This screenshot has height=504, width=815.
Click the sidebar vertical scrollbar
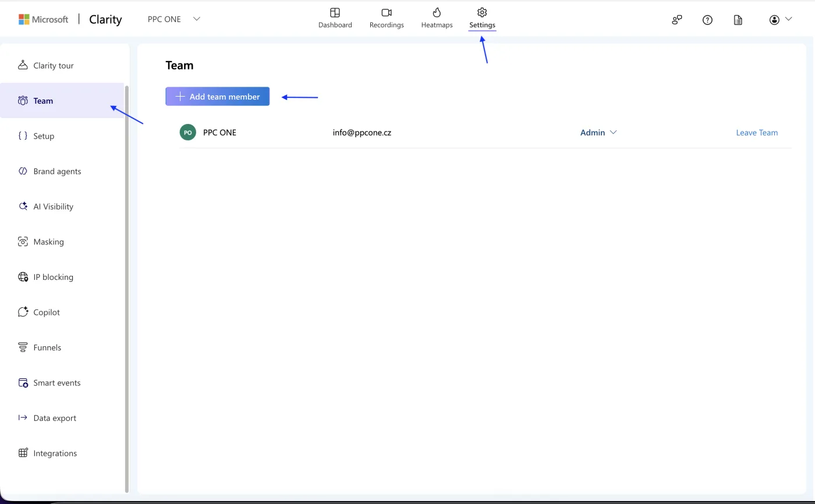pyautogui.click(x=127, y=288)
